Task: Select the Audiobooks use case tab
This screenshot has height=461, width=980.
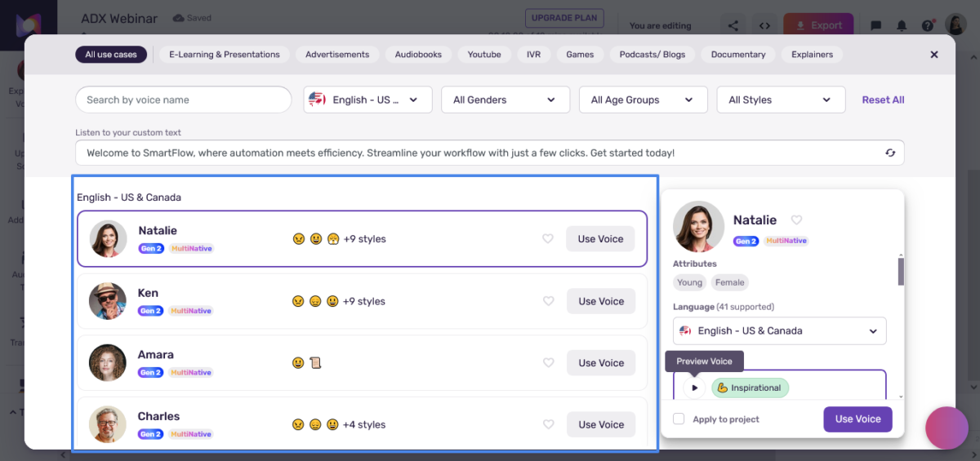Action: (x=418, y=55)
